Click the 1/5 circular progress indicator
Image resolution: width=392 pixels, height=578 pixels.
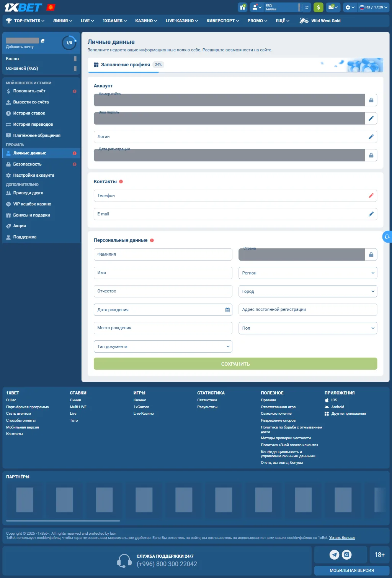tap(69, 43)
